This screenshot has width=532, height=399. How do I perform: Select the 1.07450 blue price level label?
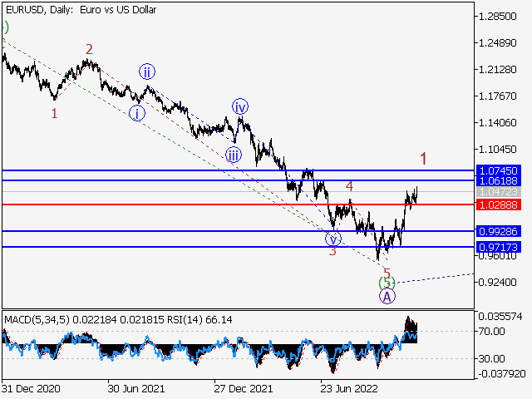coord(499,170)
